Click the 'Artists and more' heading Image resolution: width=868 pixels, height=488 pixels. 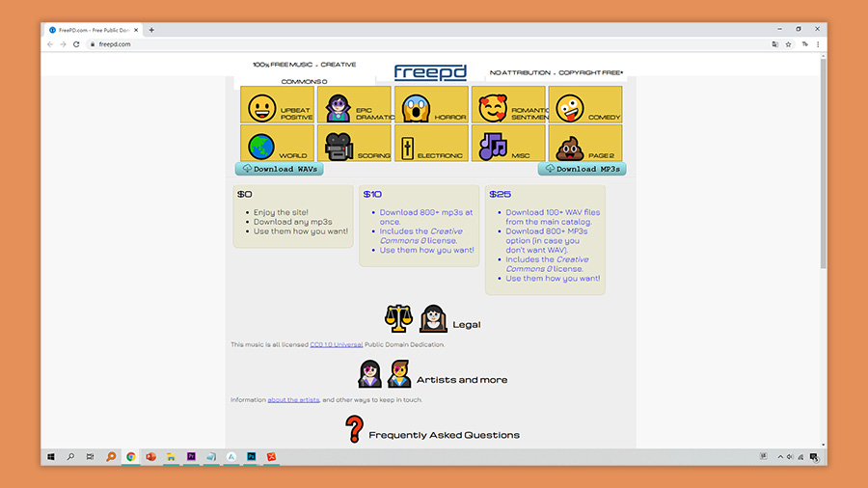click(462, 380)
